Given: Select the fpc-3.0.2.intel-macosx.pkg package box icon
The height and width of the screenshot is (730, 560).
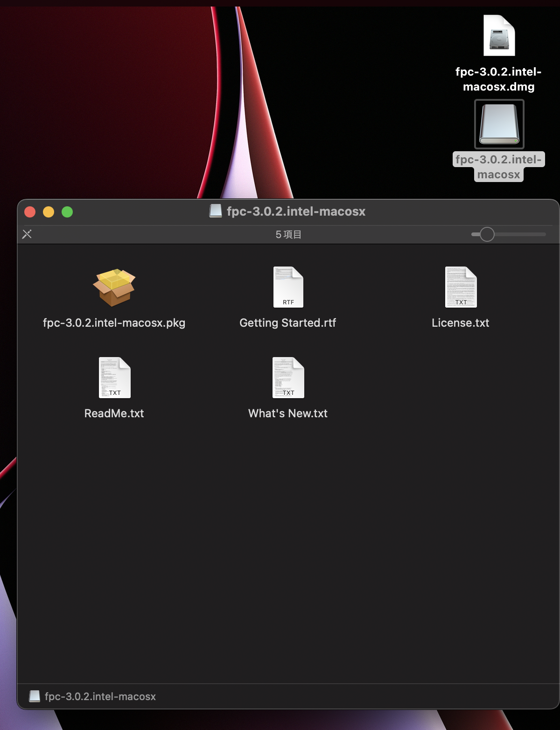Looking at the screenshot, I should click(x=114, y=288).
